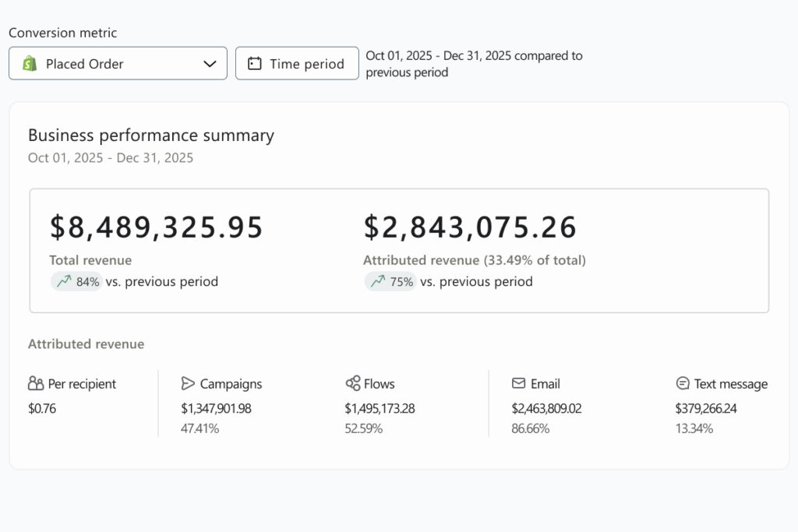
Task: Click the green trend arrow next to 84%
Action: (65, 281)
